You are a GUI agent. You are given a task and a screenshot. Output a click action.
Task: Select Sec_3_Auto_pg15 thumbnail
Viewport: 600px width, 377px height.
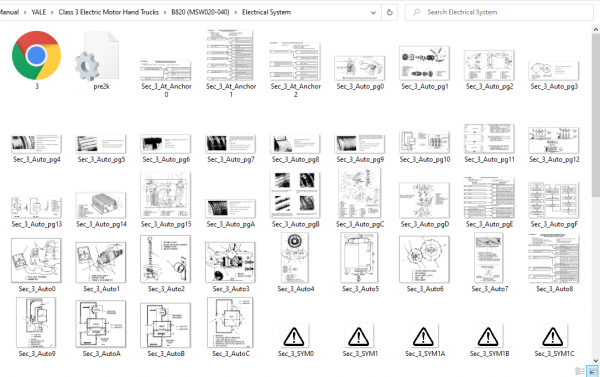pyautogui.click(x=166, y=195)
